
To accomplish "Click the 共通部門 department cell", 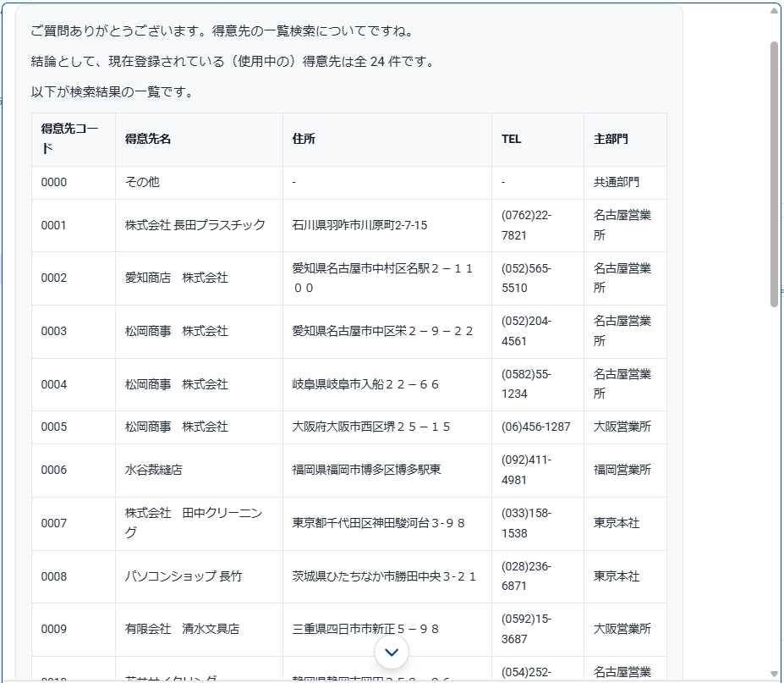I will [x=625, y=183].
